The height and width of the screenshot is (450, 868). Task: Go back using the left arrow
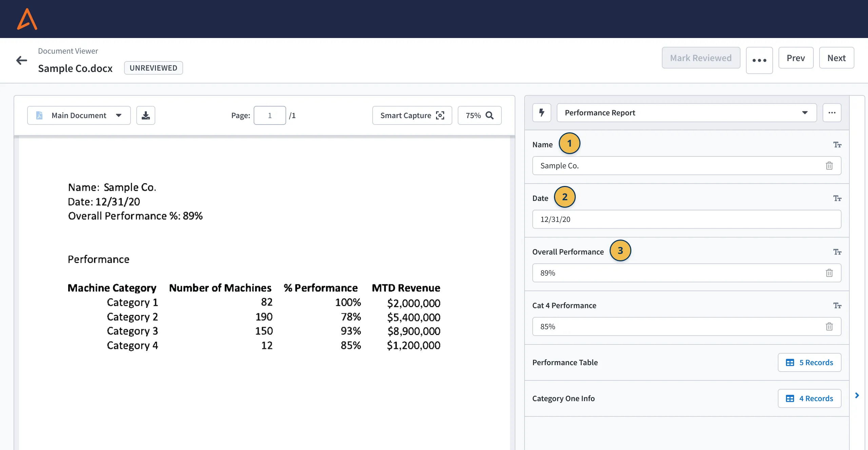click(22, 60)
